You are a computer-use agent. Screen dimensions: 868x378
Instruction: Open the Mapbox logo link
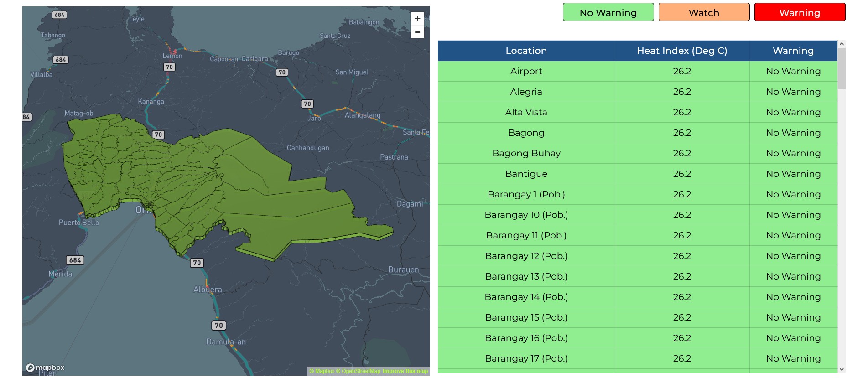tap(45, 368)
